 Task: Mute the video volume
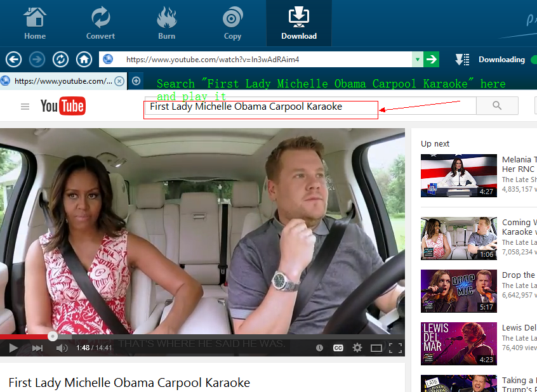pyautogui.click(x=62, y=348)
